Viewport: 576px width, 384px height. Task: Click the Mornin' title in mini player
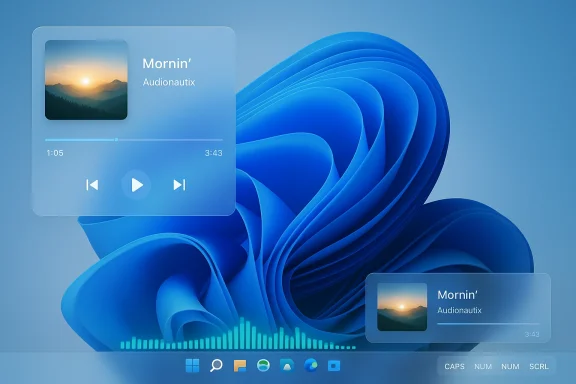[457, 295]
